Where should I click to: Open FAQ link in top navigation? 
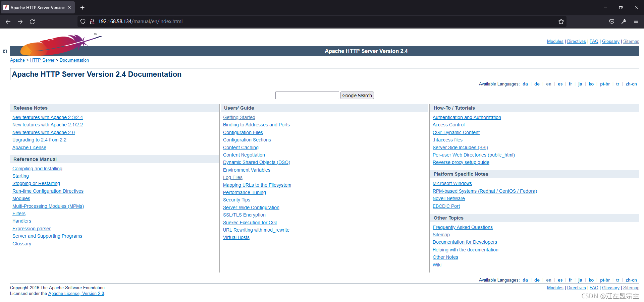(x=594, y=42)
